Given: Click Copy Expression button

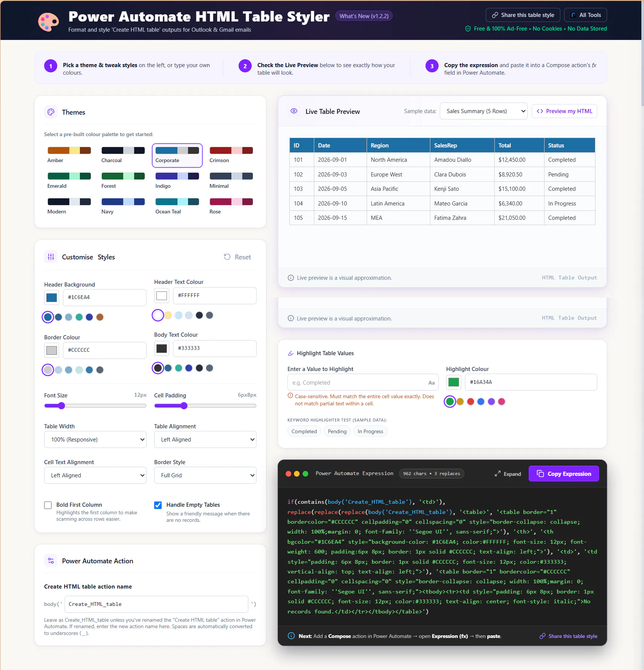Looking at the screenshot, I should click(x=564, y=474).
